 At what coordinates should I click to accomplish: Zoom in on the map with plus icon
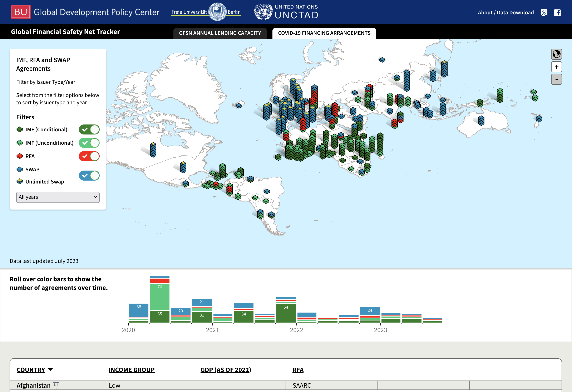point(556,67)
